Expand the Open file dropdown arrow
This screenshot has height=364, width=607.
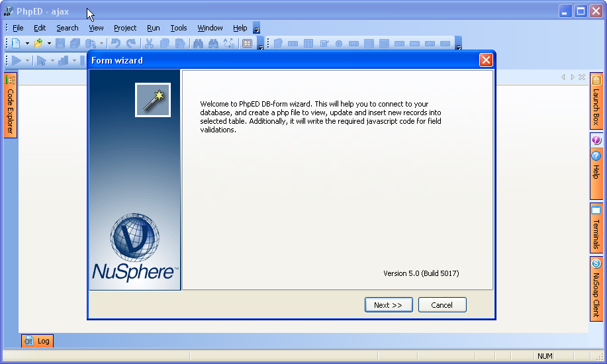point(49,44)
